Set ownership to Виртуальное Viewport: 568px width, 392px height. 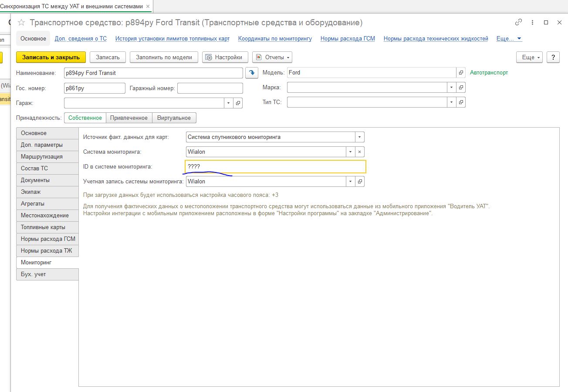[174, 118]
